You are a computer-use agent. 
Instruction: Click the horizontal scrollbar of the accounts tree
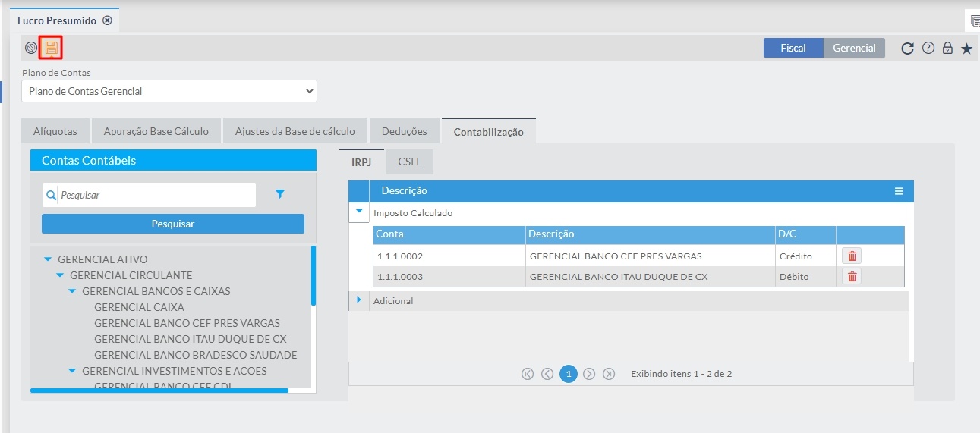(x=159, y=391)
